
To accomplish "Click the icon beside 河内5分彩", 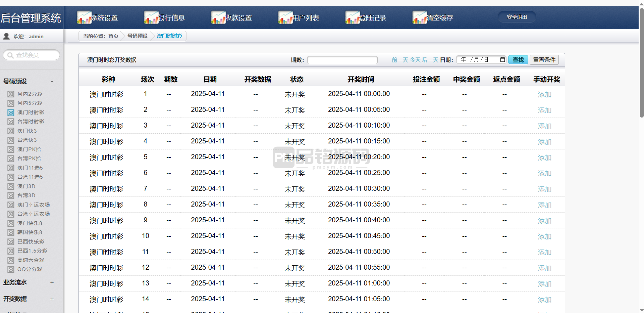I will (11, 103).
